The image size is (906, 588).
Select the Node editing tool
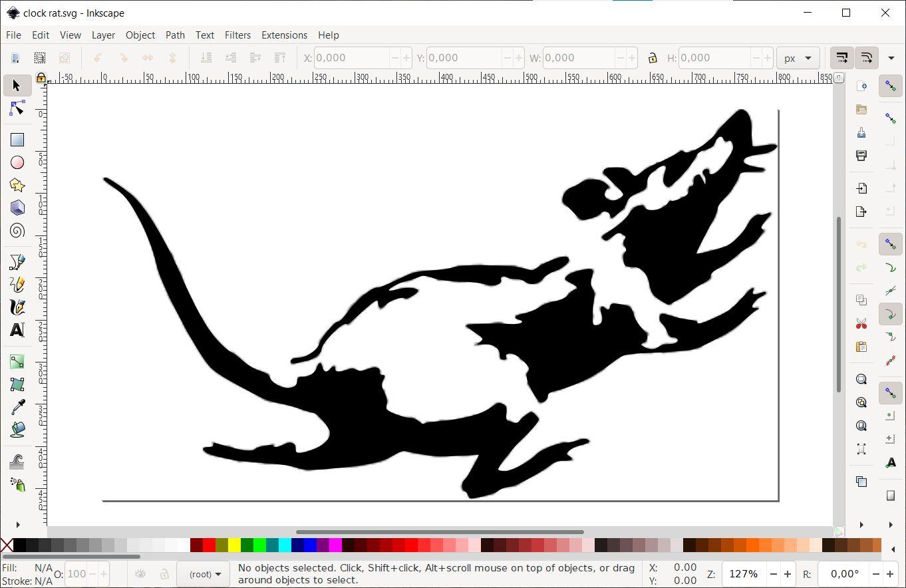pyautogui.click(x=17, y=108)
